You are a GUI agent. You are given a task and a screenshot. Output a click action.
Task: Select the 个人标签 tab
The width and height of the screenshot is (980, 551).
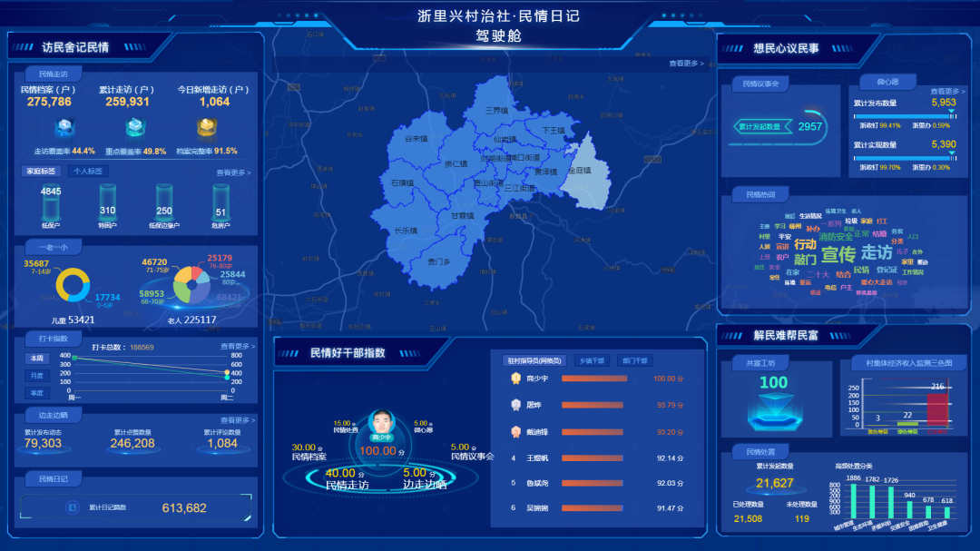pos(87,171)
